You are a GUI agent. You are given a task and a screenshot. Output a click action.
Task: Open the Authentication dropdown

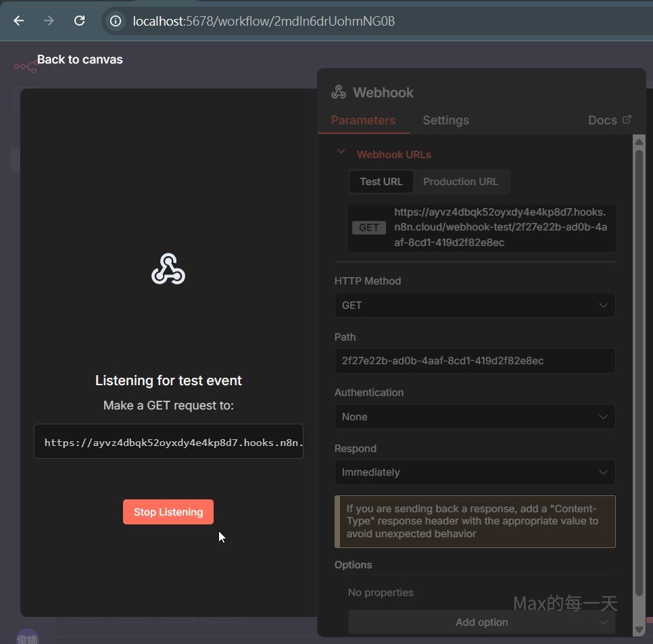(475, 417)
